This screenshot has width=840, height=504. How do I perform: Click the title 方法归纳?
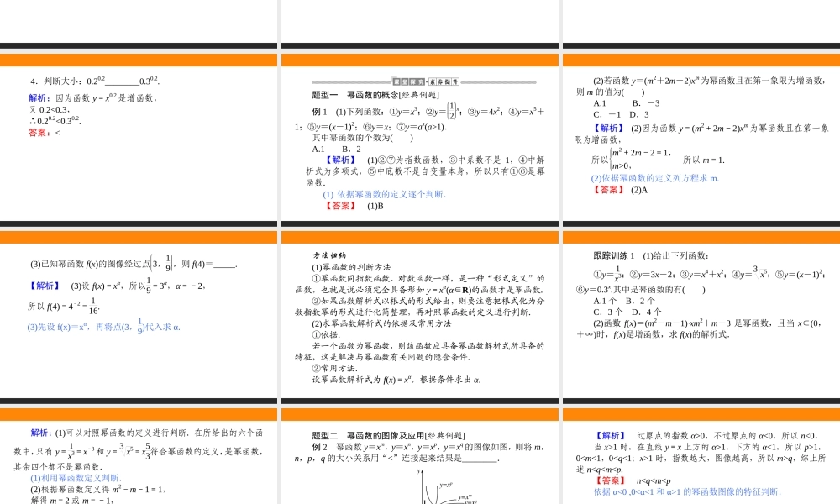click(329, 256)
